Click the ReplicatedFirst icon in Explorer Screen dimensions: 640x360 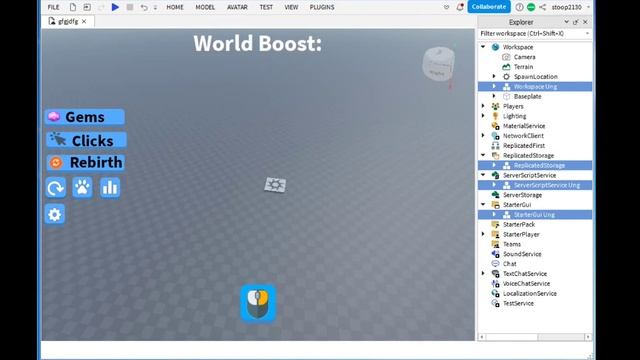[496, 146]
